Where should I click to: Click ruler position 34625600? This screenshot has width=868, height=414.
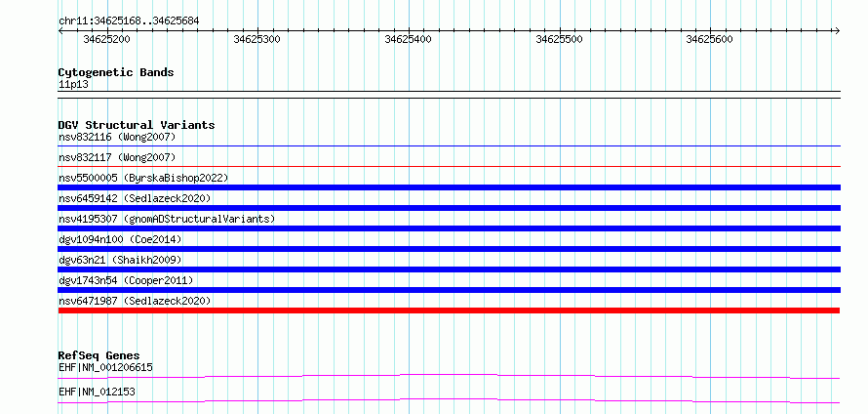tap(710, 39)
